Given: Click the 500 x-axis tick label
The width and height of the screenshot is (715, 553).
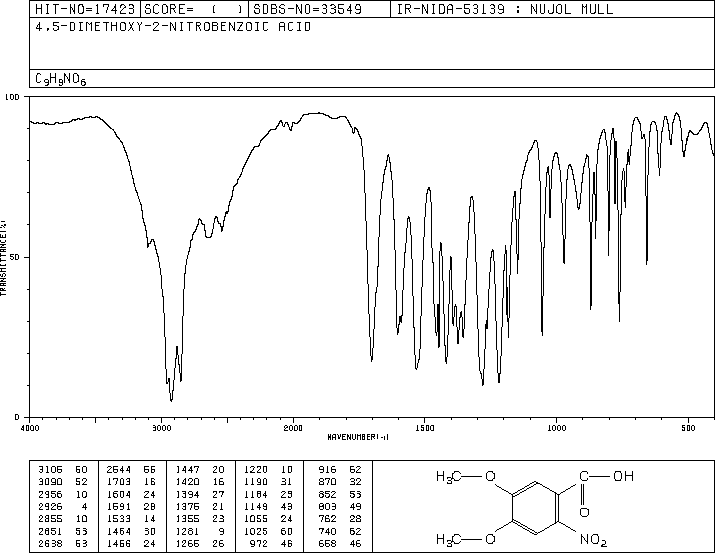Looking at the screenshot, I should click(x=688, y=428).
